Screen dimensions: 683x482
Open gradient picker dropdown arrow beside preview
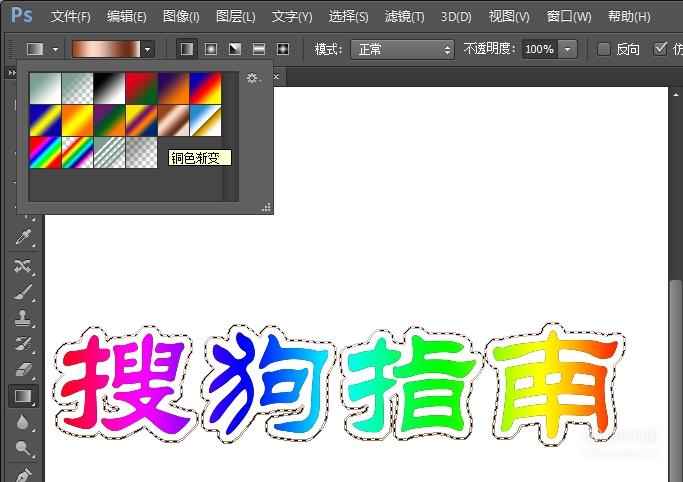point(148,49)
